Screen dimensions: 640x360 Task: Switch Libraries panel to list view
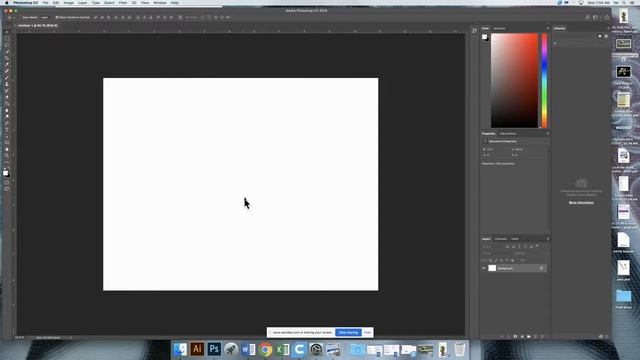606,36
